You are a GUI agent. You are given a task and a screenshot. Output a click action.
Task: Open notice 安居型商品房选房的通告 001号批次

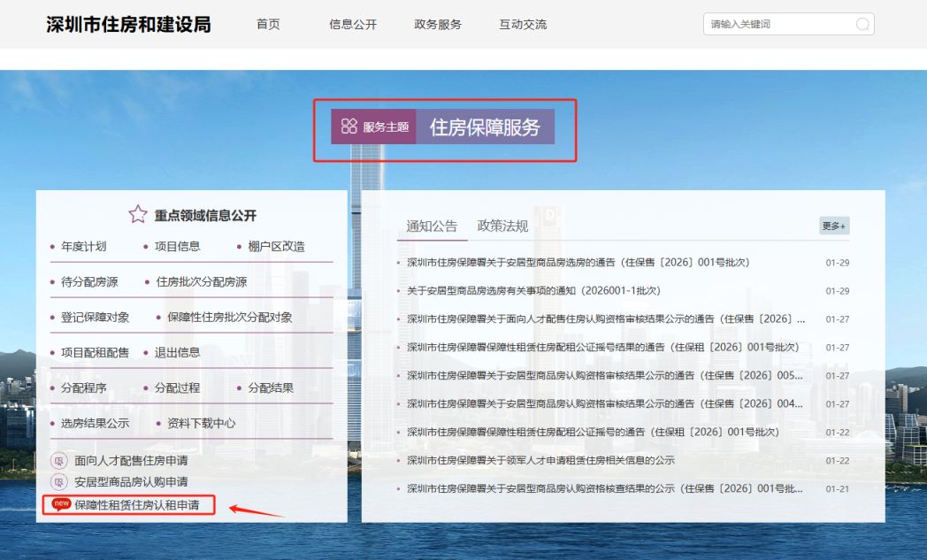click(x=578, y=263)
